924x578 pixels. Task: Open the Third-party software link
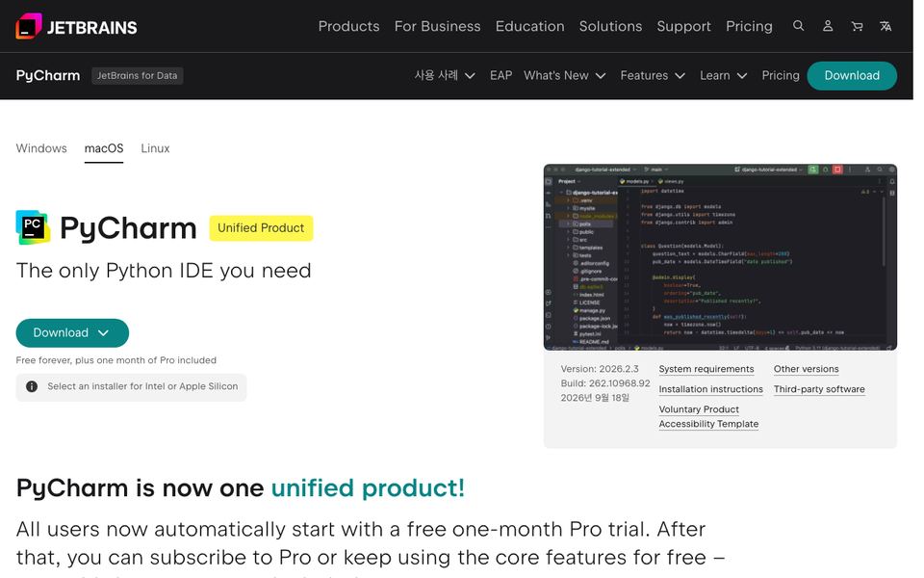[819, 389]
